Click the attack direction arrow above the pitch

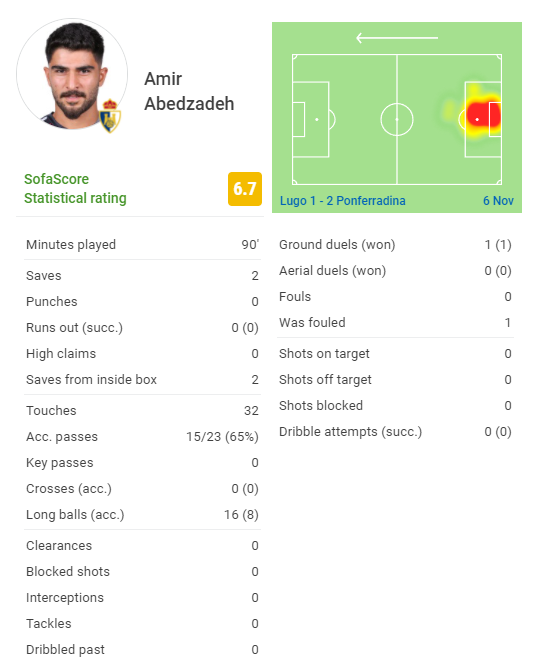(x=397, y=38)
